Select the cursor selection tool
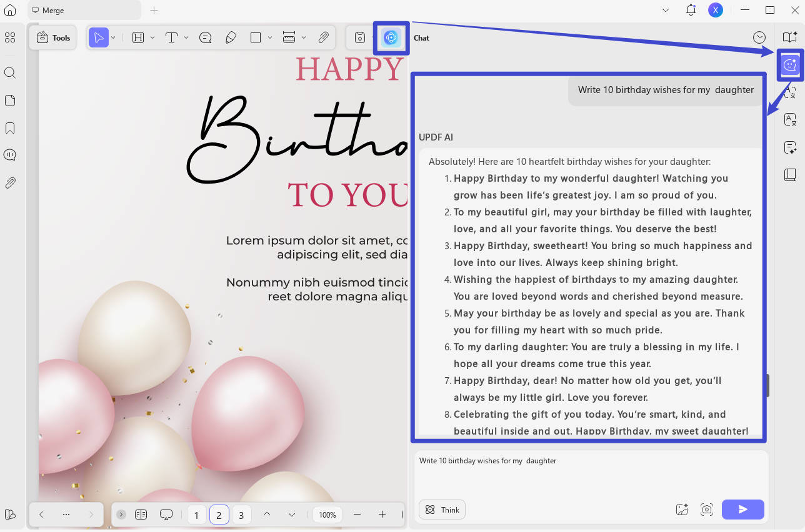The width and height of the screenshot is (805, 532). pos(98,37)
